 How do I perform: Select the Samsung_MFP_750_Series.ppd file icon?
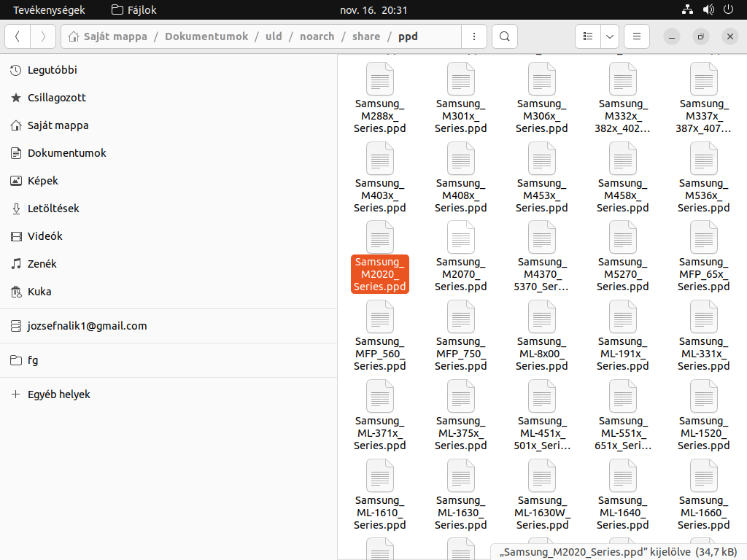tap(461, 316)
